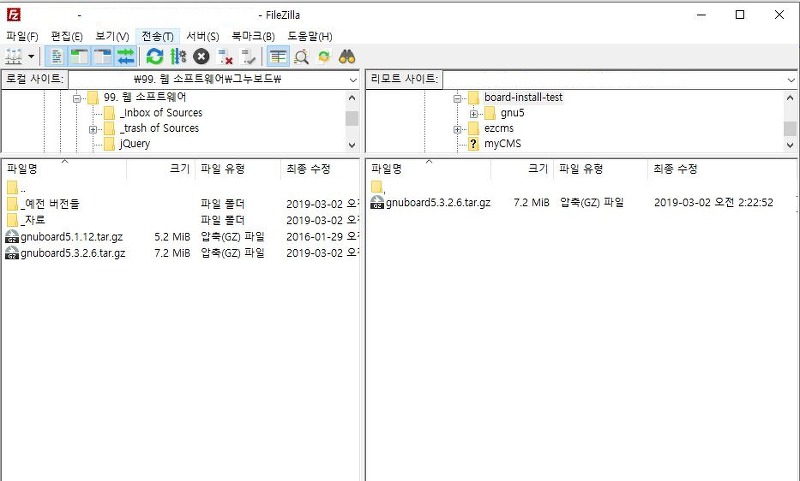The width and height of the screenshot is (800, 481).
Task: Collapse the board-install-test remote folder
Action: (x=458, y=98)
